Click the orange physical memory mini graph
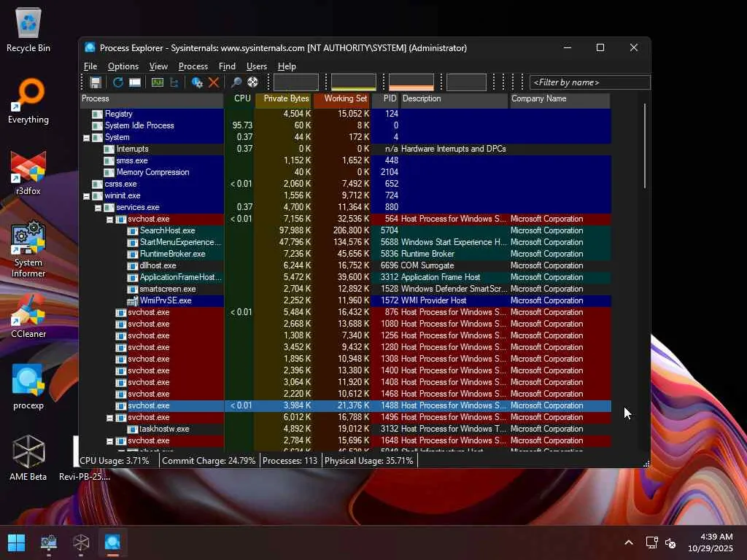The height and width of the screenshot is (560, 747). [411, 82]
